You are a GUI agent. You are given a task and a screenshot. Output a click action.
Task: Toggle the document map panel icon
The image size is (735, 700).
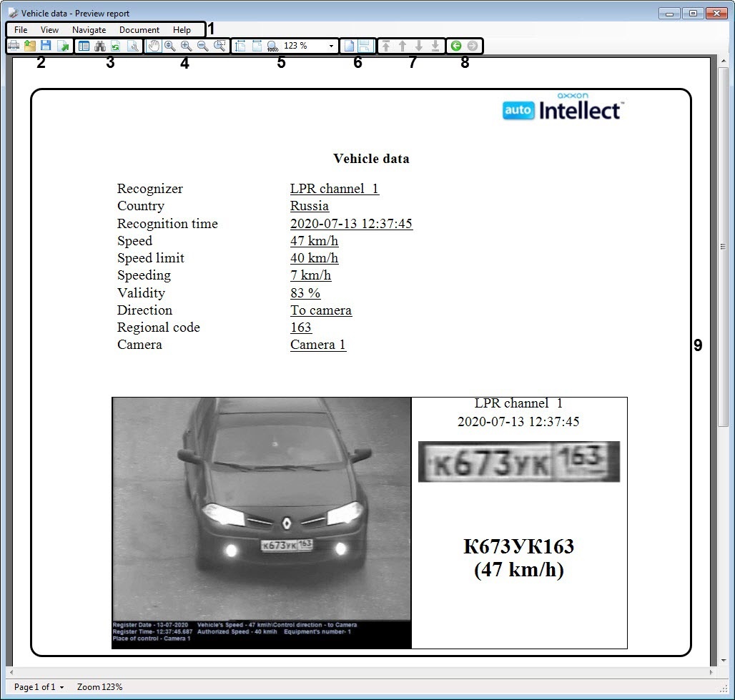[84, 46]
